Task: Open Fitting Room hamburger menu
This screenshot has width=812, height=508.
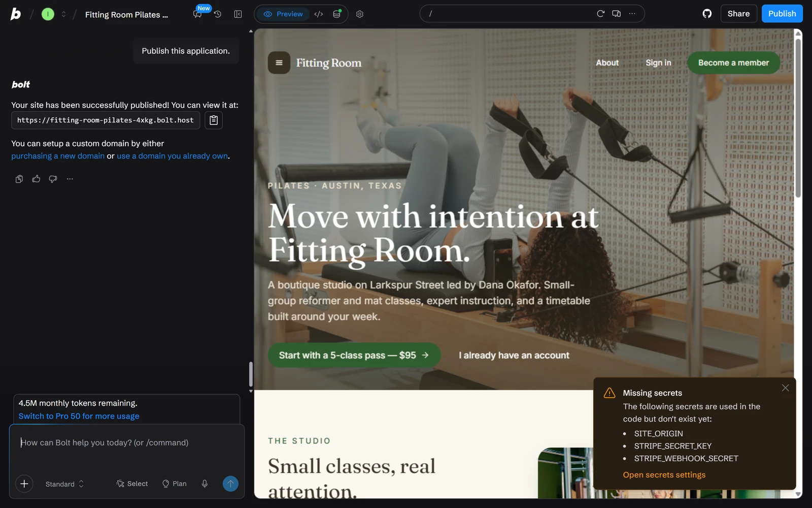Action: point(279,63)
